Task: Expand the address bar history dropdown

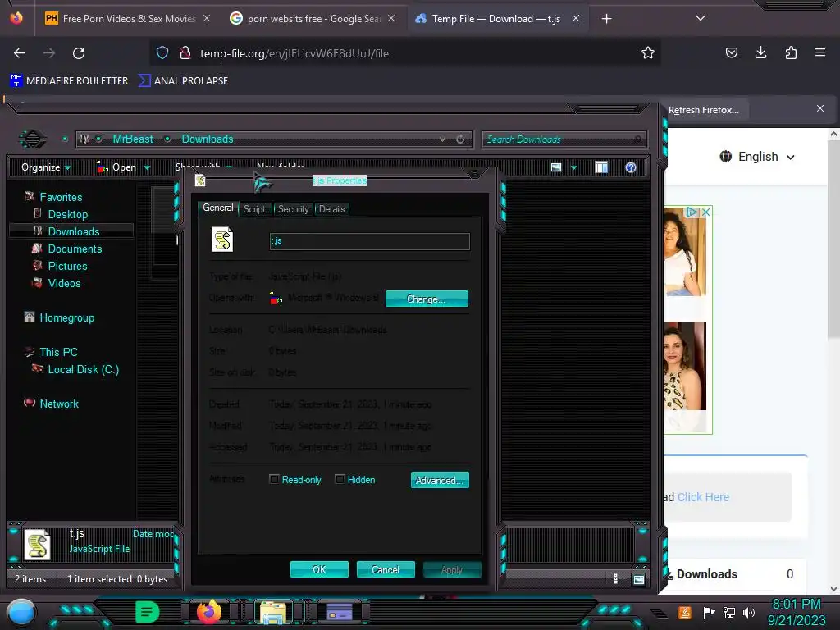Action: coord(442,139)
